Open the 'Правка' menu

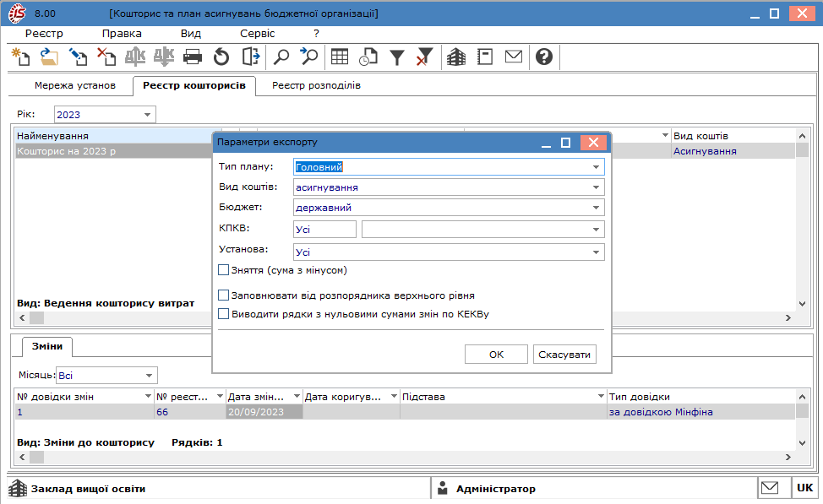(x=122, y=34)
